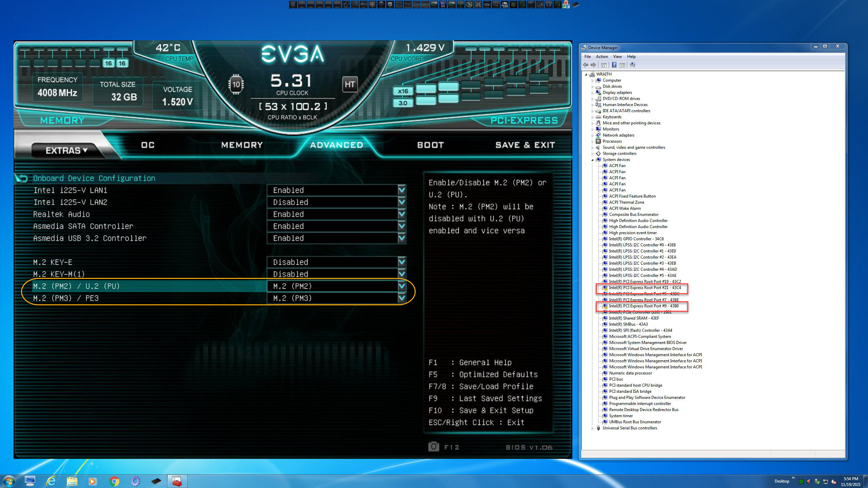Click the Scan for hardware changes icon

click(632, 65)
